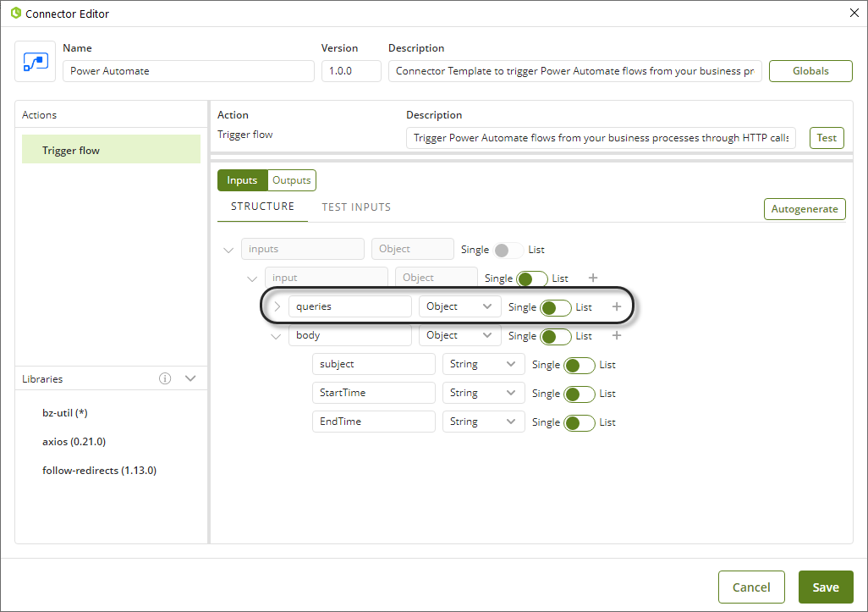Select the bz-util (*) library
This screenshot has width=868, height=612.
pos(65,412)
